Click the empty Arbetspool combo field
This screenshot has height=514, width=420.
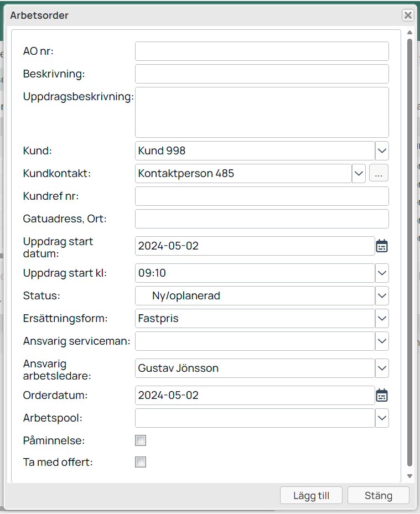click(x=255, y=418)
